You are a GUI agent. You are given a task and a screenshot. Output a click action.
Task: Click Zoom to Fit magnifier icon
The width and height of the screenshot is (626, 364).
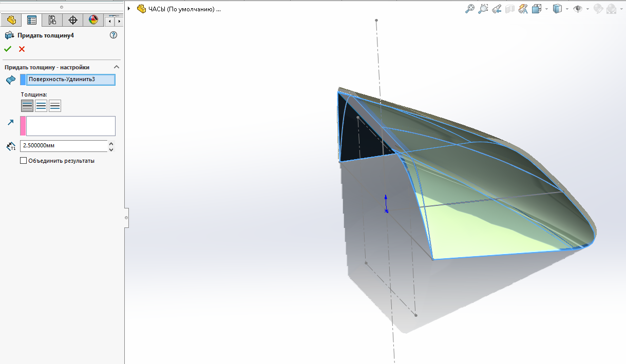point(469,9)
